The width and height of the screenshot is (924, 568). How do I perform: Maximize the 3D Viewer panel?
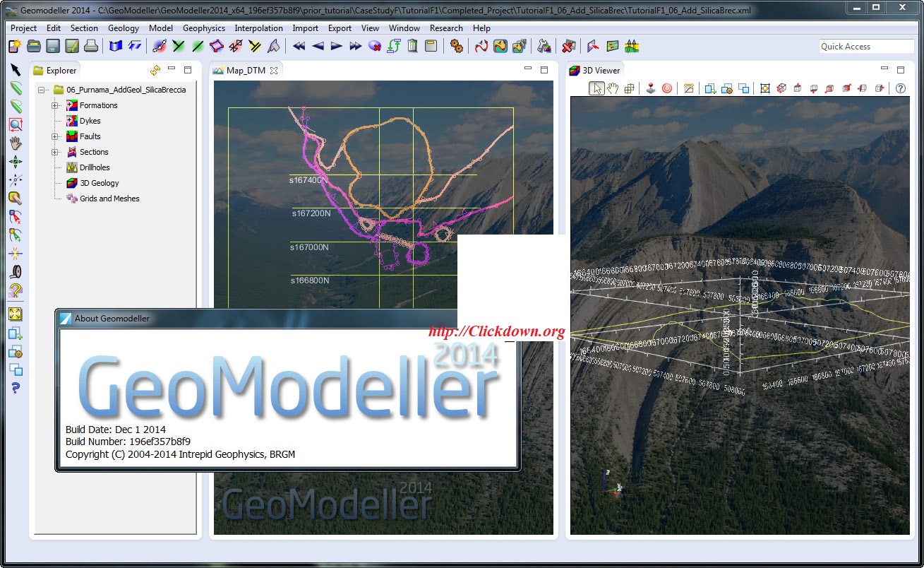pyautogui.click(x=900, y=69)
